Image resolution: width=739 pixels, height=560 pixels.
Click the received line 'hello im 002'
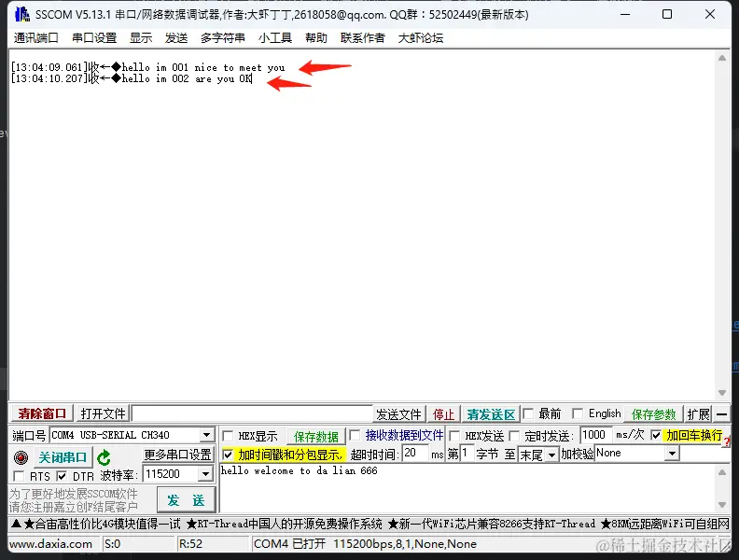click(132, 78)
